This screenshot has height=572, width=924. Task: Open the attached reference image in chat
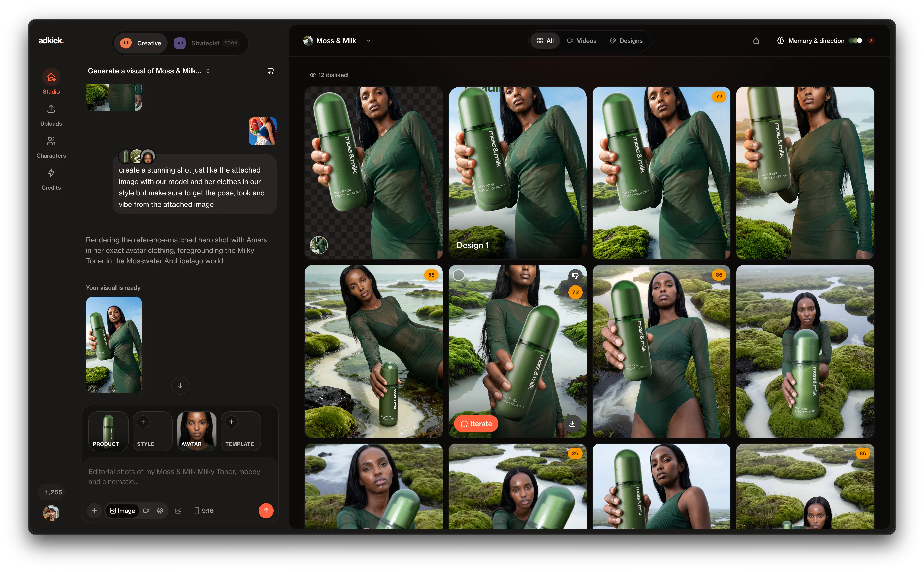tap(262, 131)
